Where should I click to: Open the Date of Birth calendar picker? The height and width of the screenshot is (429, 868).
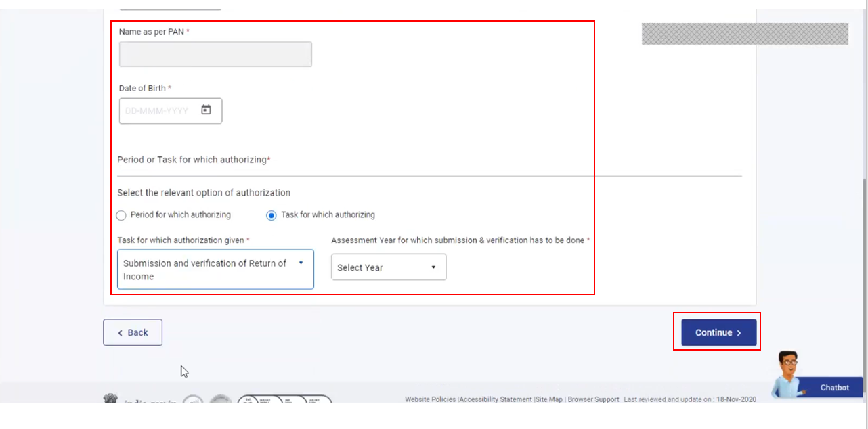(207, 110)
